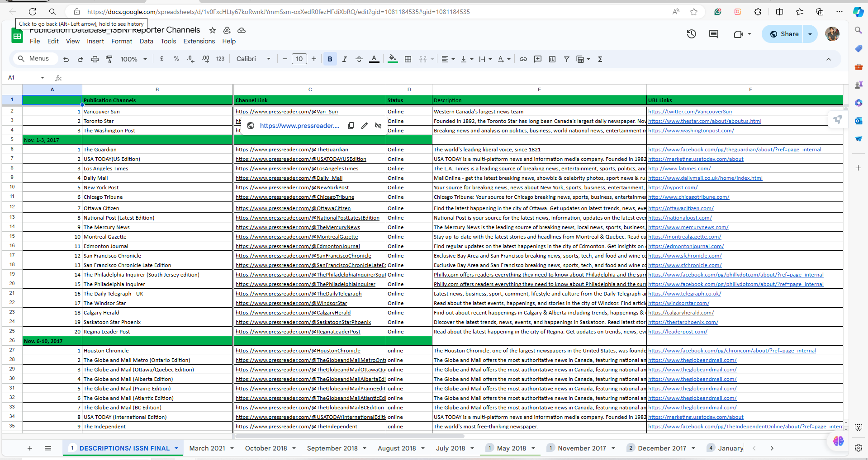Open the fill color picker
Viewport: 868px width, 460px height.
[x=393, y=59]
